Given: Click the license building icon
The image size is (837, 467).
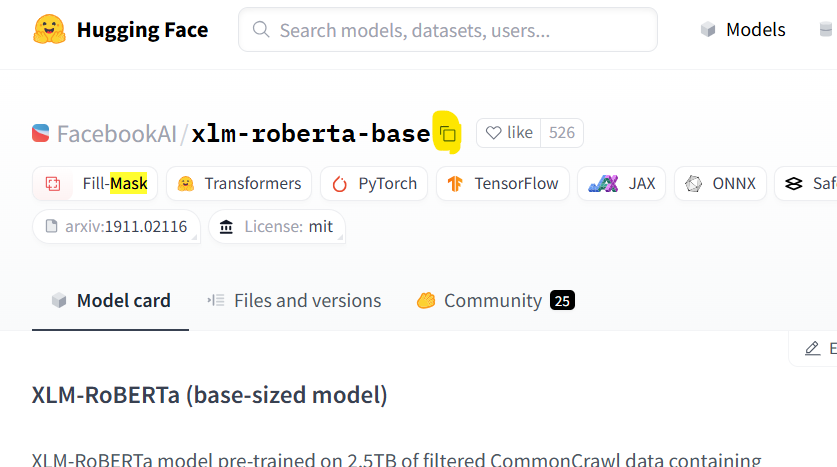Looking at the screenshot, I should pyautogui.click(x=226, y=227).
